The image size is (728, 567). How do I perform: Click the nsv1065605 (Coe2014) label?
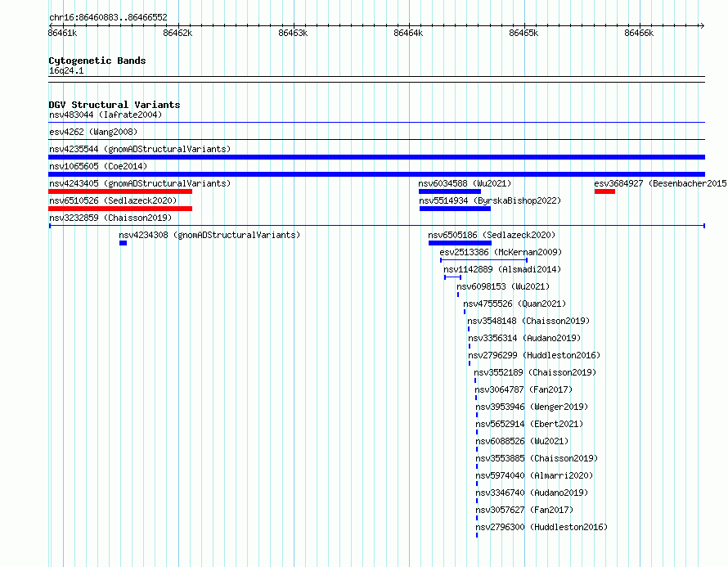tap(98, 166)
